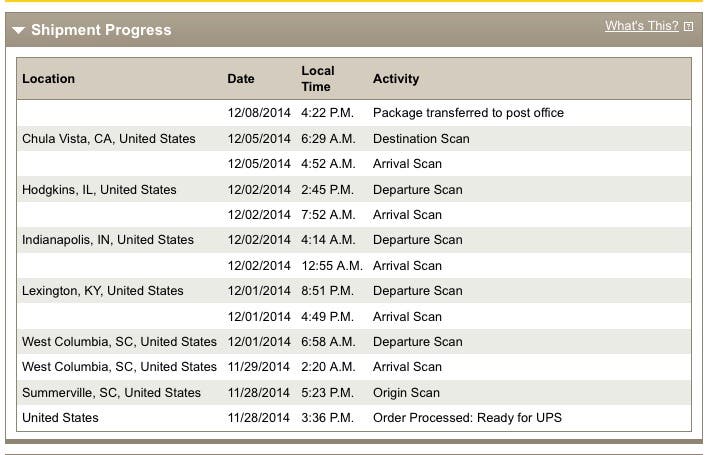Click the Shipment Progress heading text
The image size is (709, 455).
(101, 31)
